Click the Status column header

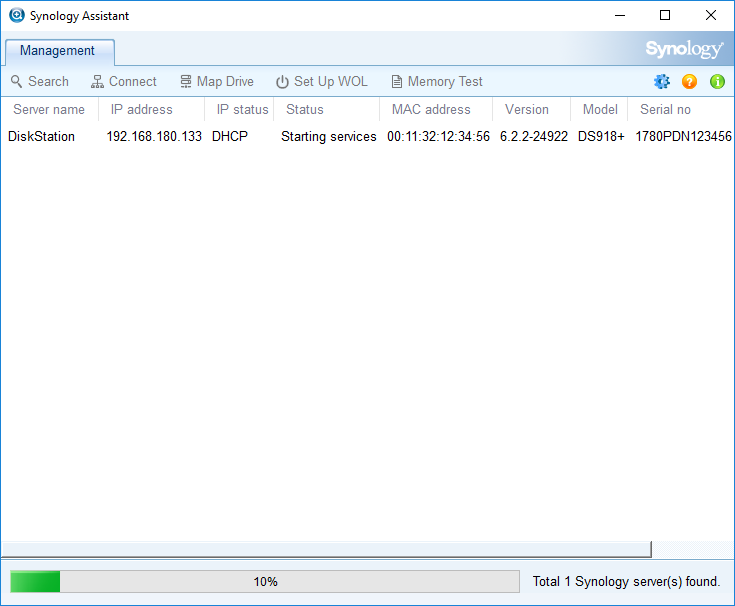[x=326, y=110]
